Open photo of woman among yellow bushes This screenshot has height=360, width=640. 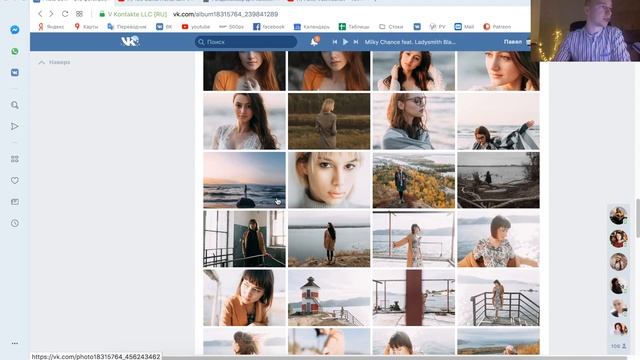413,180
